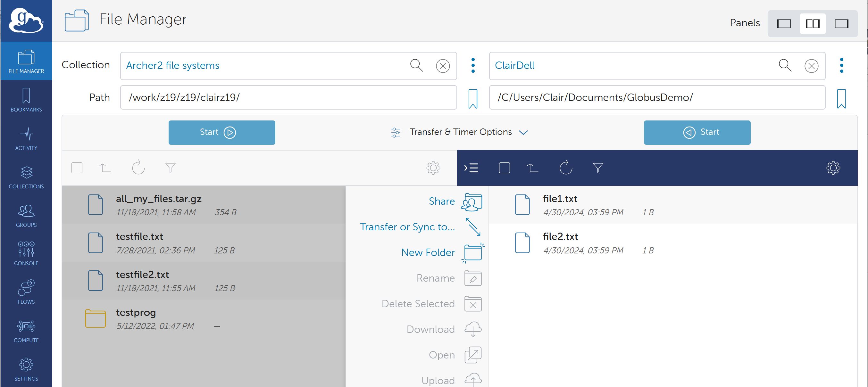Screen dimensions: 868x387
Task: Open Settings in the sidebar
Action: click(26, 368)
